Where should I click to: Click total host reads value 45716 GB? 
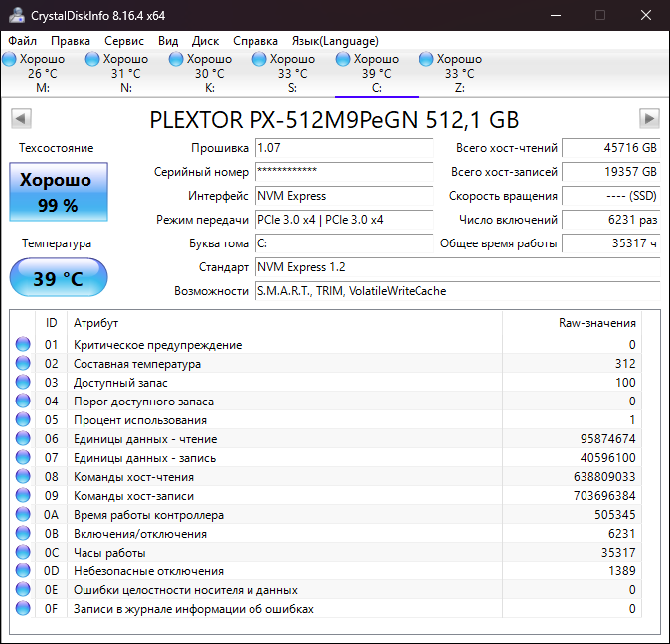coord(611,148)
